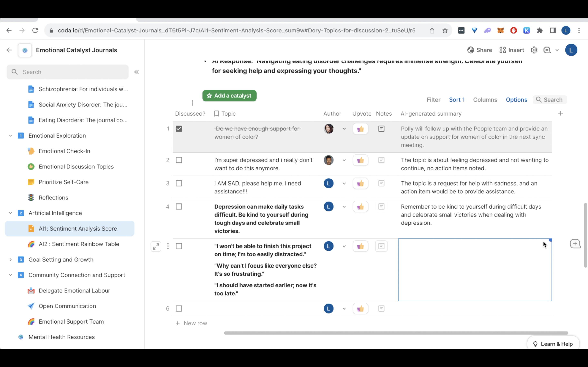
Task: Add a new column with plus icon
Action: tap(561, 113)
